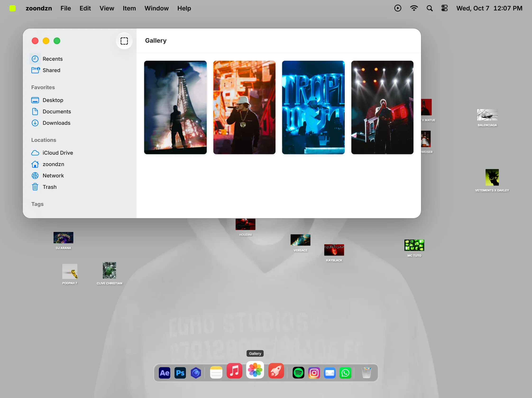
Task: Select Shared in the sidebar
Action: point(46,70)
